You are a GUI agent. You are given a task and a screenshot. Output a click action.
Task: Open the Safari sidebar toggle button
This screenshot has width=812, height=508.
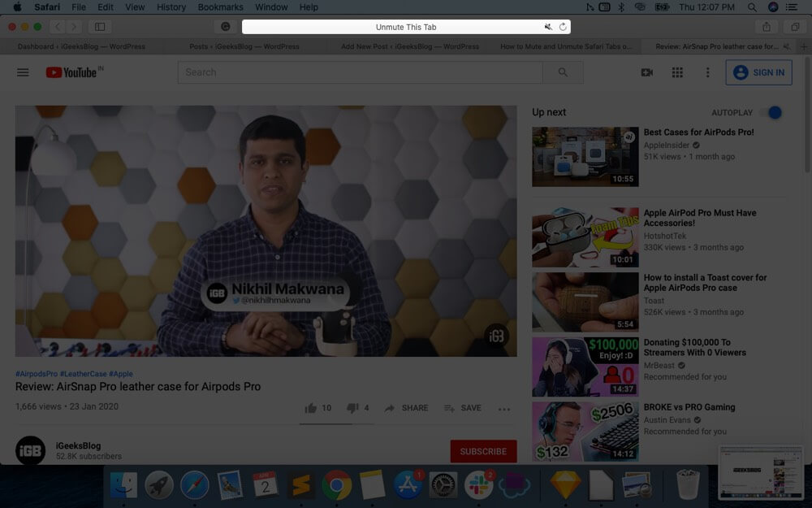tap(100, 27)
